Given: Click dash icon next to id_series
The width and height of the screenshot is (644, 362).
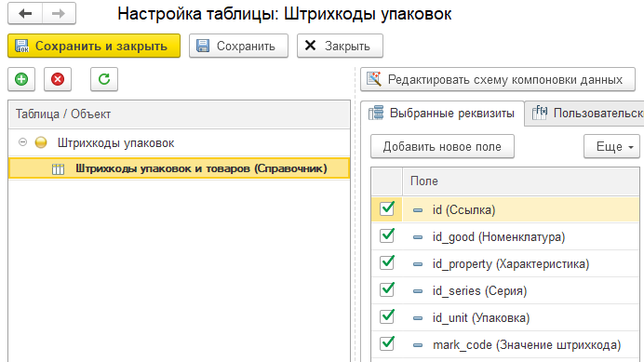Looking at the screenshot, I should click(x=418, y=291).
